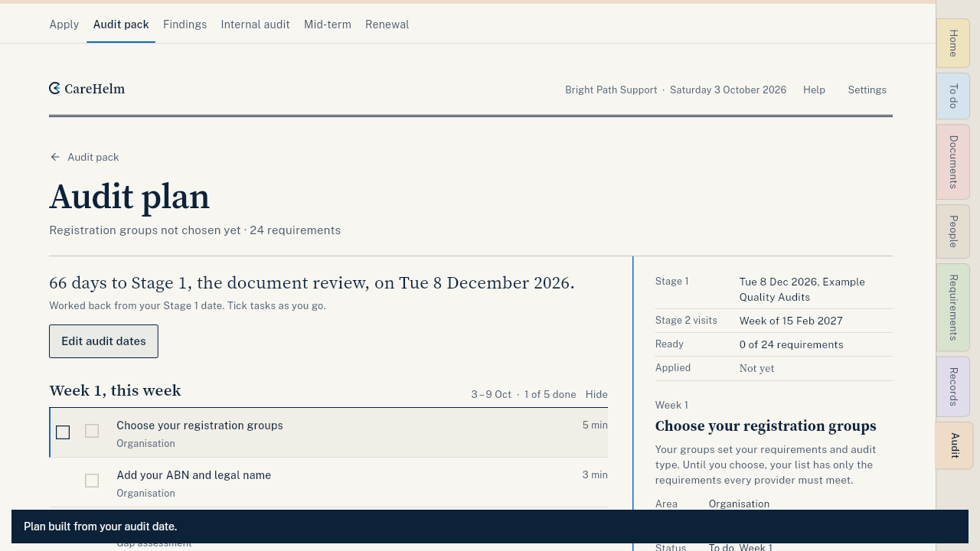Go to the Mid-term tab

coord(328,24)
